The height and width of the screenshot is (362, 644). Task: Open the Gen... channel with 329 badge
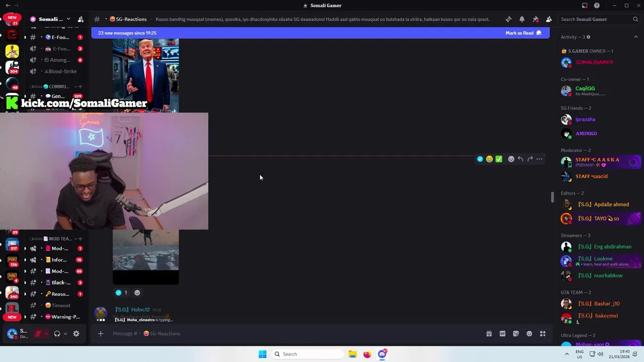56,96
